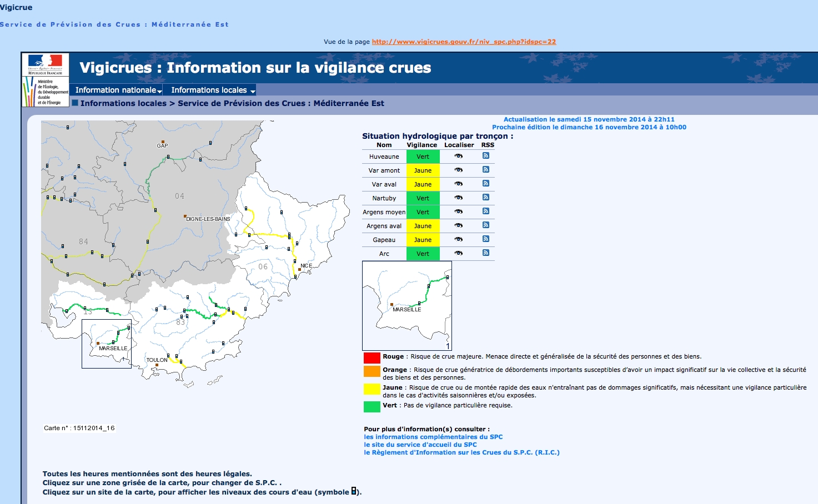The image size is (818, 504).
Task: Expand the Information nationale dropdown menu
Action: point(118,90)
